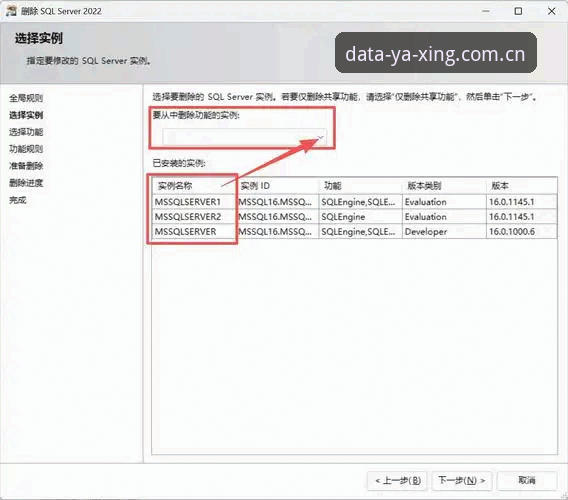Screen dimensions: 568x500
Task: Click the Developer edition cell
Action: [444, 232]
